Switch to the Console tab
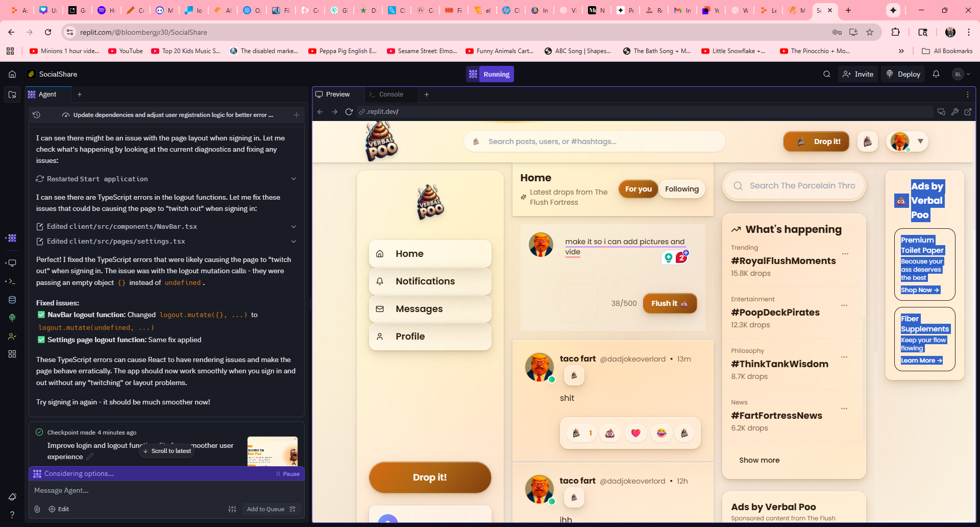980x527 pixels. point(391,94)
